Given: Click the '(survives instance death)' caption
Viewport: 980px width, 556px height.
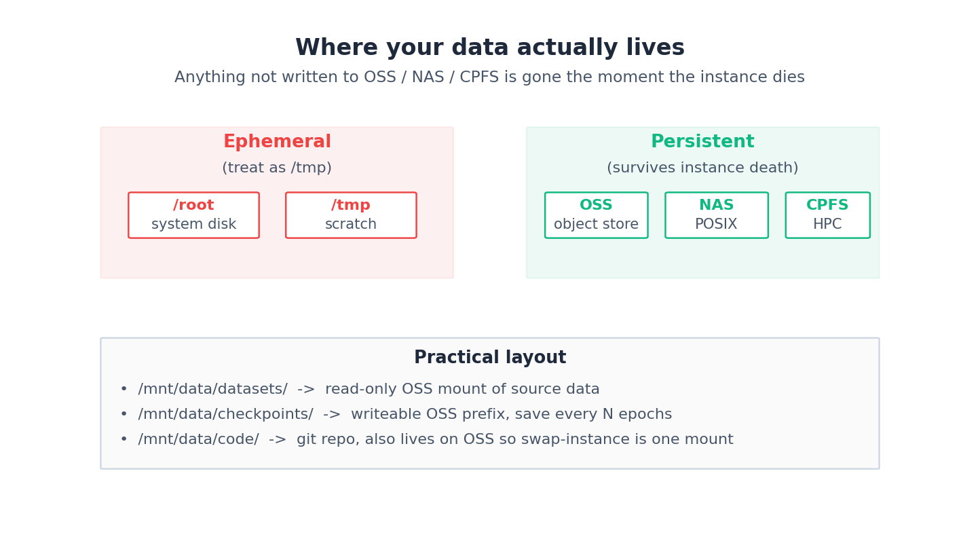Looking at the screenshot, I should click(702, 168).
